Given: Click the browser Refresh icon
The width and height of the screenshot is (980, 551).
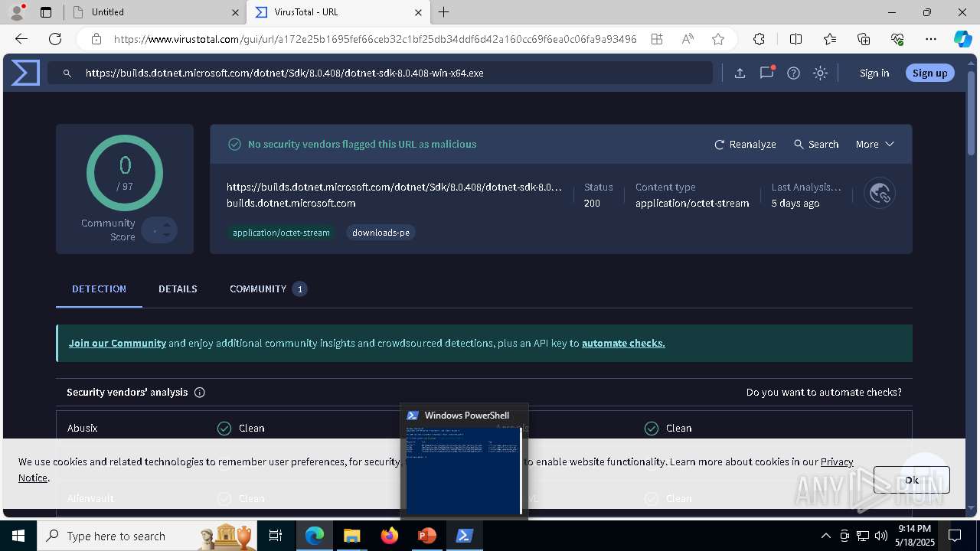Looking at the screenshot, I should coord(55,39).
